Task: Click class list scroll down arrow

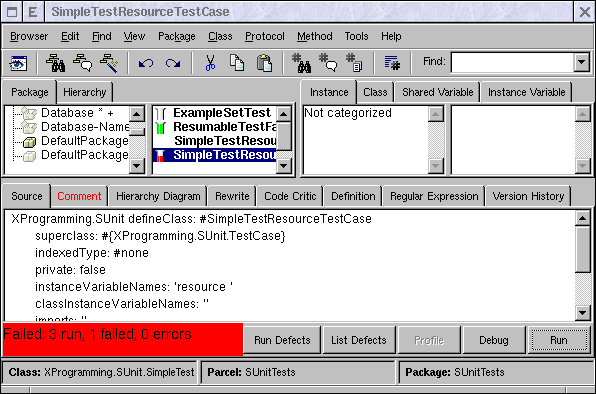Action: point(284,166)
